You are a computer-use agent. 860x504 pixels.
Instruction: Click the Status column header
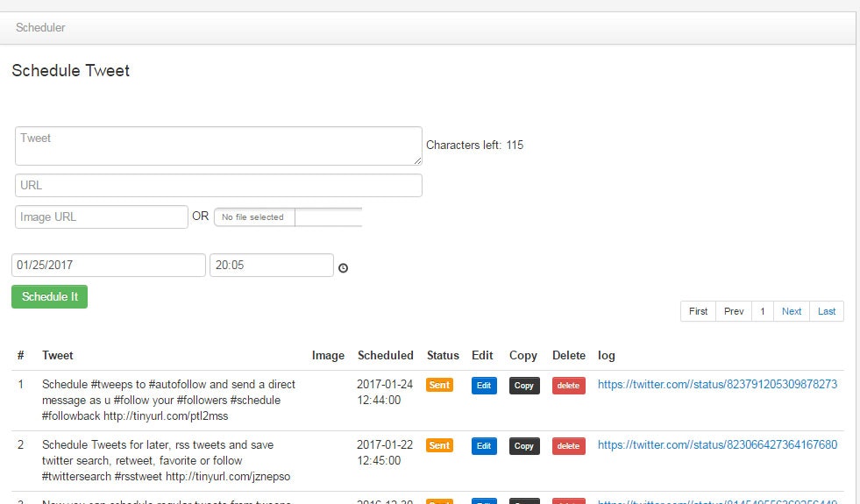point(443,355)
